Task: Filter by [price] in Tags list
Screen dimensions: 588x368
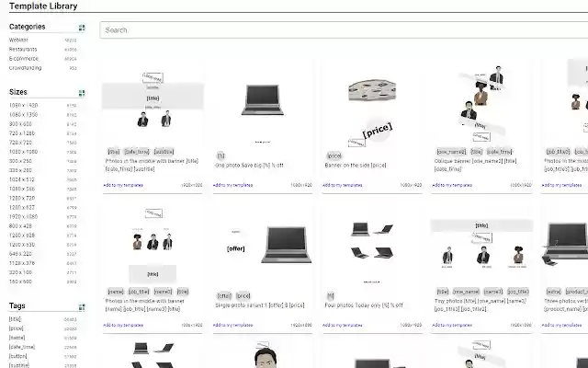Action: (17, 328)
